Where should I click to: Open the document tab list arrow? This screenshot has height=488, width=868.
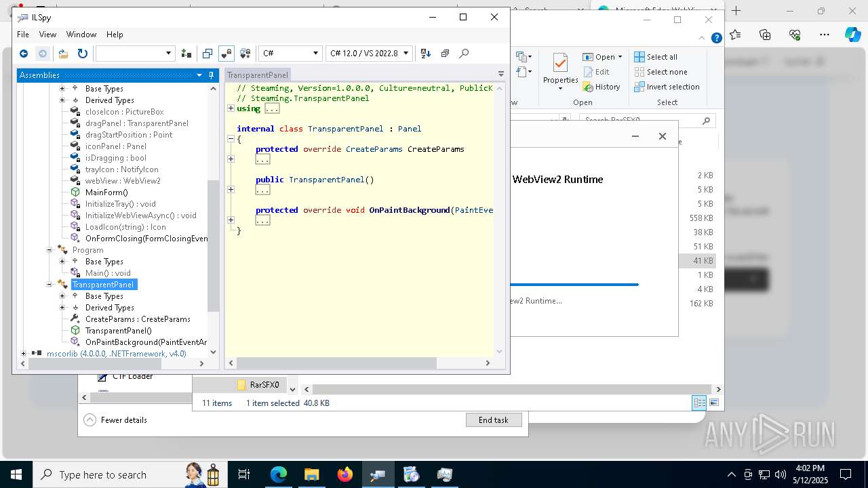501,74
